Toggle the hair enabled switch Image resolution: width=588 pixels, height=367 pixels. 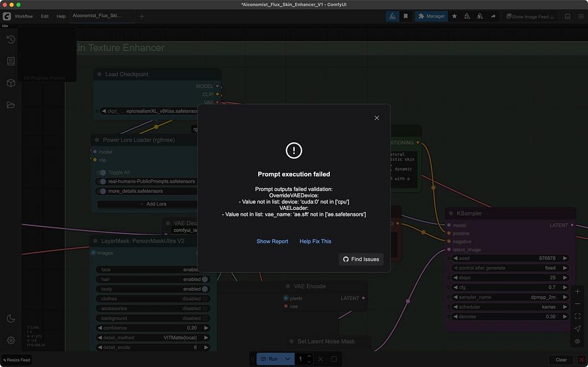[x=205, y=279]
